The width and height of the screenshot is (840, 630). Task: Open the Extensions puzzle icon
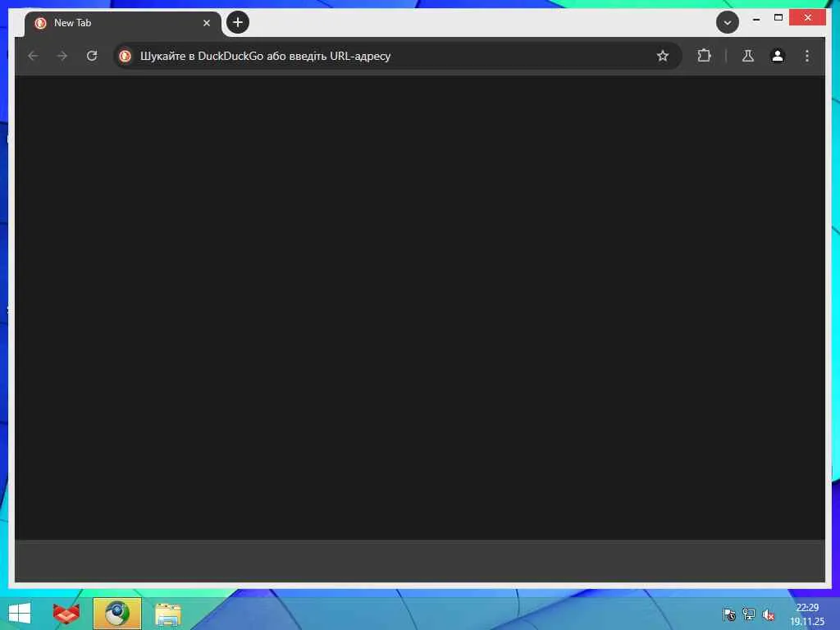pos(704,56)
